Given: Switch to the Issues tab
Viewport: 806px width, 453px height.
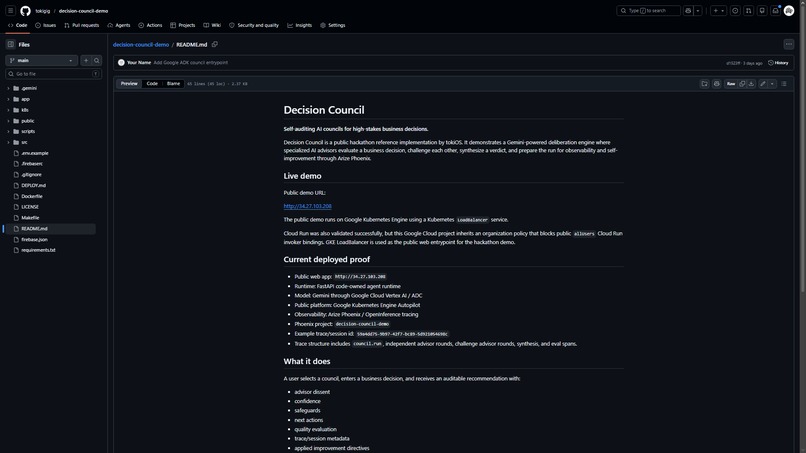Looking at the screenshot, I should (45, 25).
